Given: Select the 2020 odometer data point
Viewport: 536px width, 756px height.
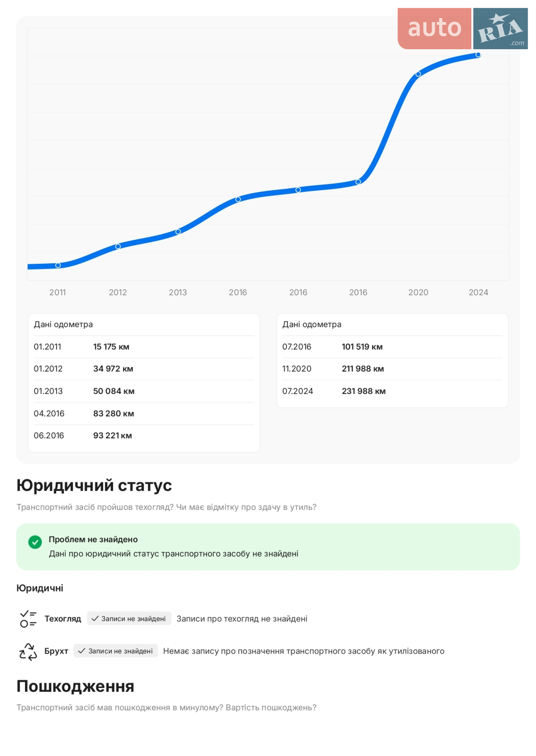Looking at the screenshot, I should coord(418,74).
